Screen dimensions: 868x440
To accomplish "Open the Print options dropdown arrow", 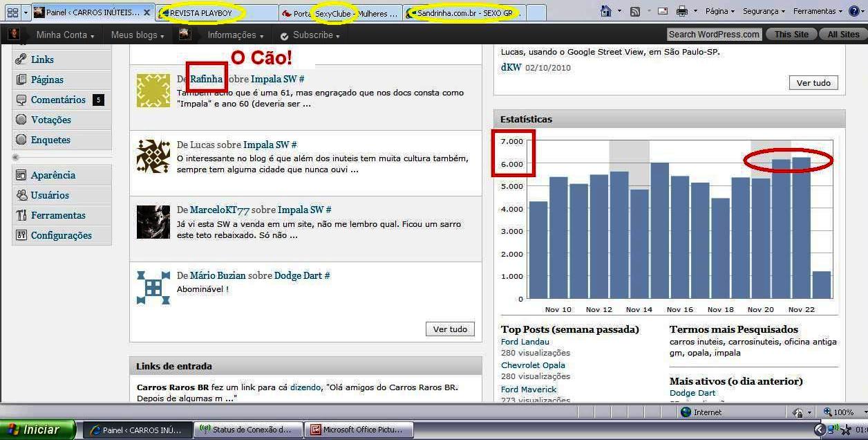I will click(x=695, y=11).
